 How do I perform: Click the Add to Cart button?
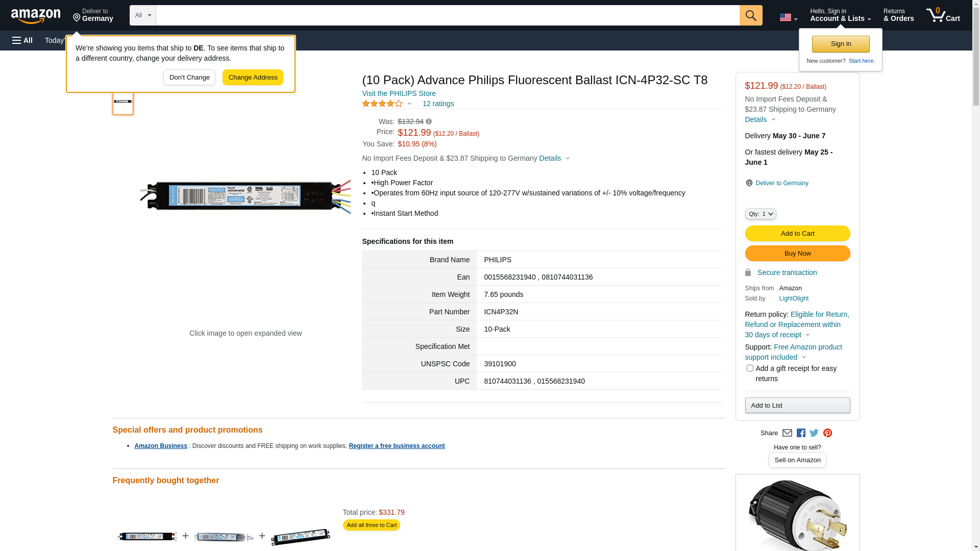tap(797, 234)
